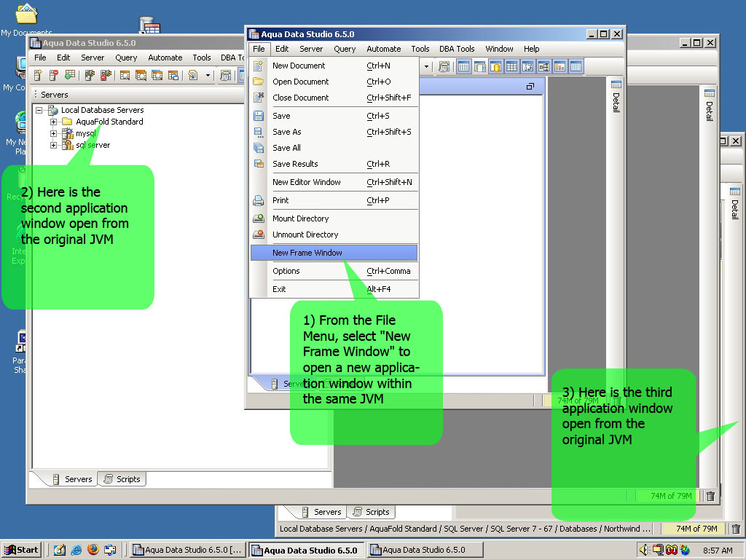Click Show Desktop quick launch icon
The width and height of the screenshot is (746, 560).
coord(60,550)
